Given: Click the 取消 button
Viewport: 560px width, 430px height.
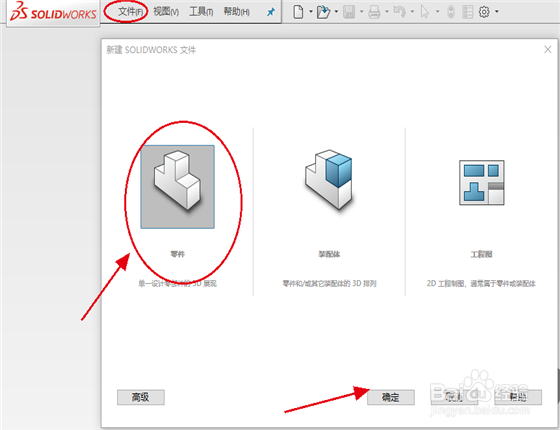Looking at the screenshot, I should (454, 397).
